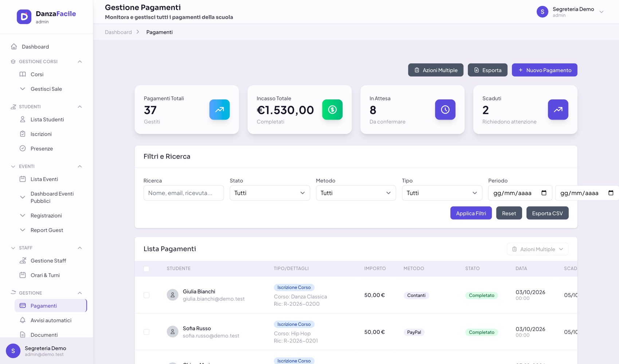
Task: Tick the select-all checkbox in table header
Action: coord(146,269)
